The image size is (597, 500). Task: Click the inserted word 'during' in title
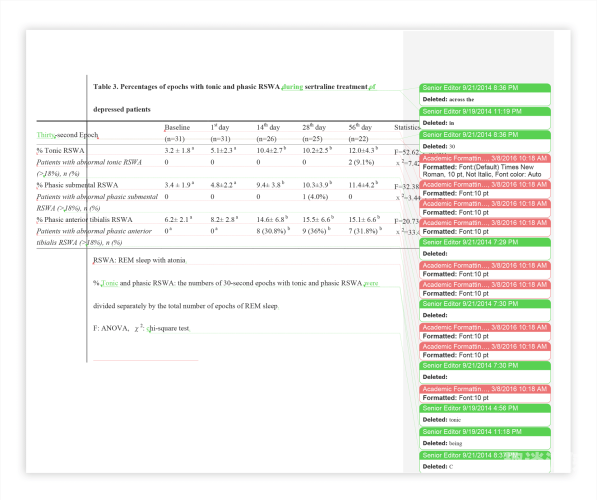click(x=292, y=87)
